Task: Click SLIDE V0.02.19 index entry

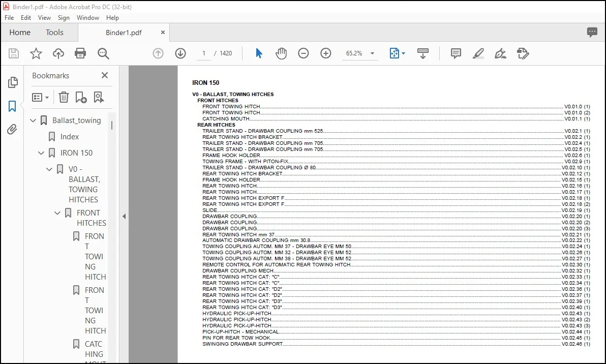Action: [x=396, y=210]
